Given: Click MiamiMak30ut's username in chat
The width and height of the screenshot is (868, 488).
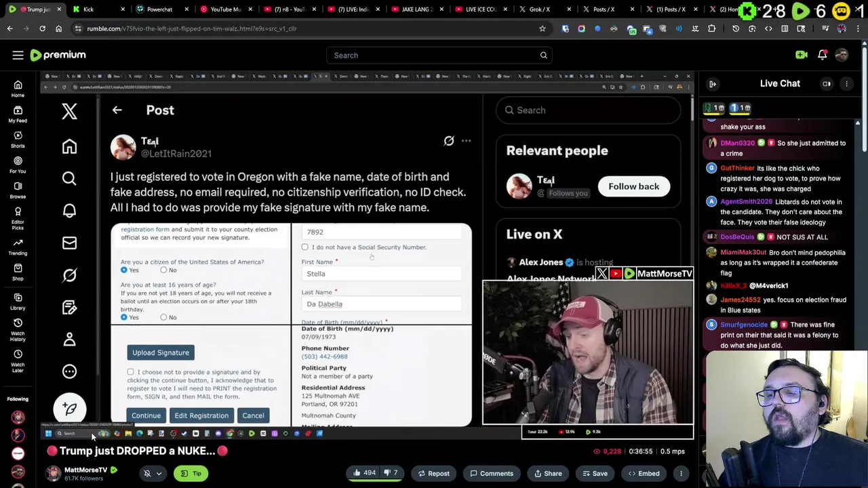Looking at the screenshot, I should coord(743,252).
